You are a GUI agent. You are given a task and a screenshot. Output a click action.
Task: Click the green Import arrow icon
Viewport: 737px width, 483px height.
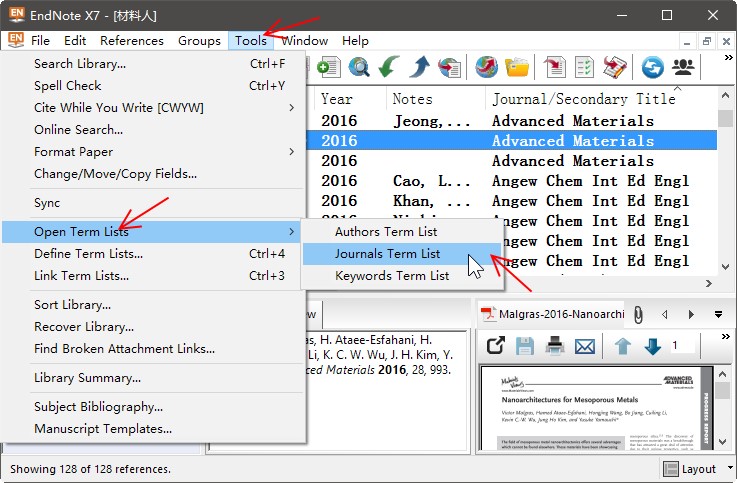(389, 67)
